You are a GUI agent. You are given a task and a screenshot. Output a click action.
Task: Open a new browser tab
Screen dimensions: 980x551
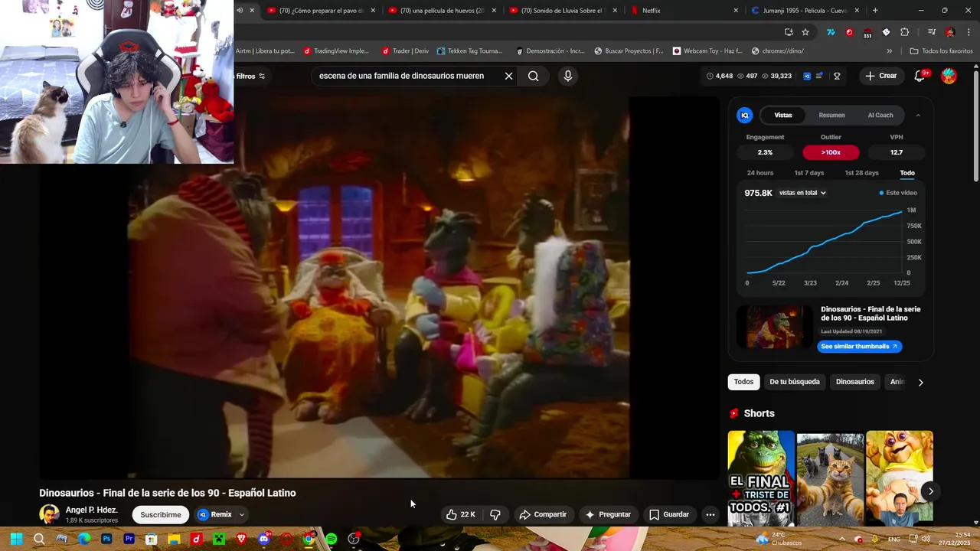point(875,11)
